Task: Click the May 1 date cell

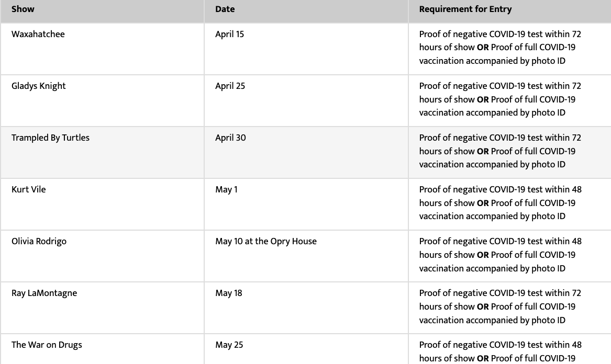Action: click(x=306, y=204)
